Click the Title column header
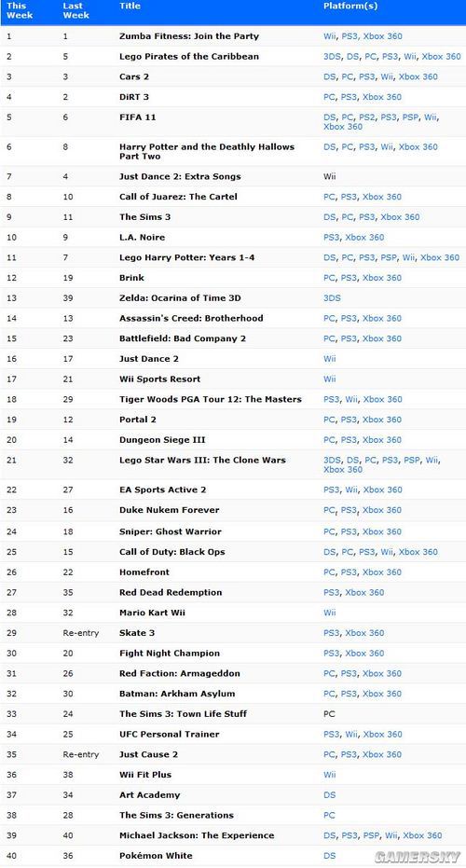 [x=130, y=6]
